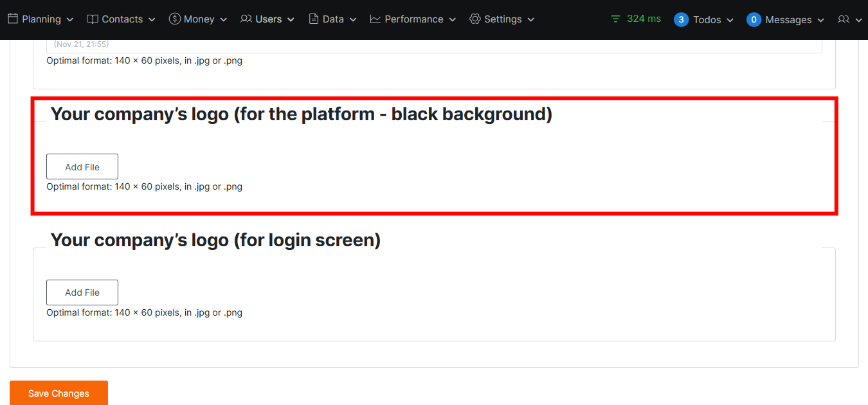868x405 pixels.
Task: Click Add File for black background logo
Action: coord(82,166)
